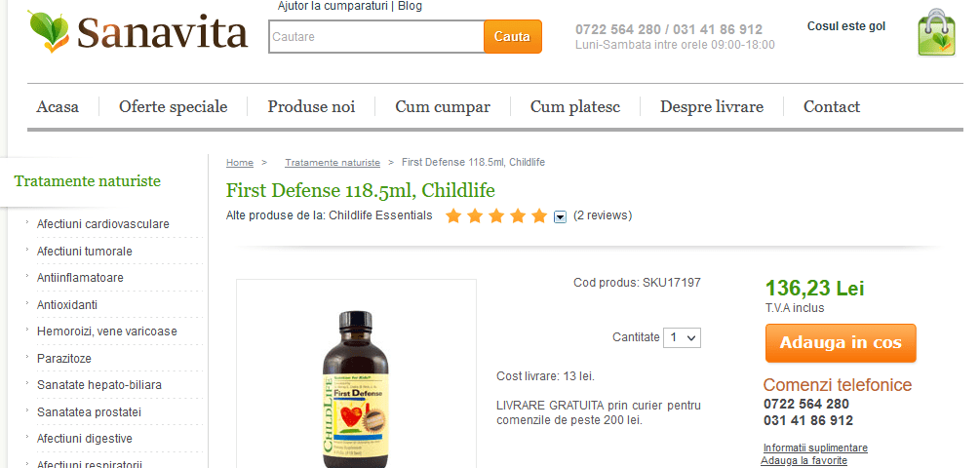The width and height of the screenshot is (980, 468).
Task: Open the Oferte speciale menu item
Action: tap(174, 107)
